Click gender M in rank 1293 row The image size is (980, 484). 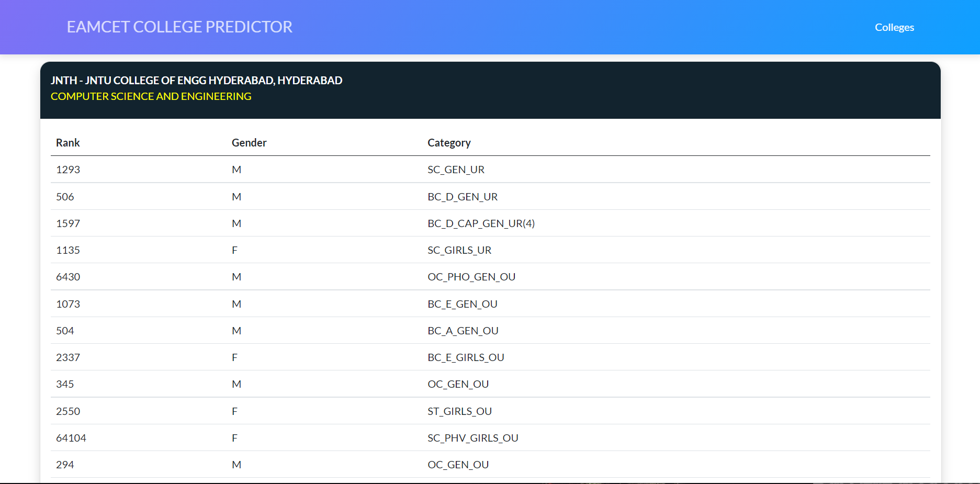click(236, 170)
